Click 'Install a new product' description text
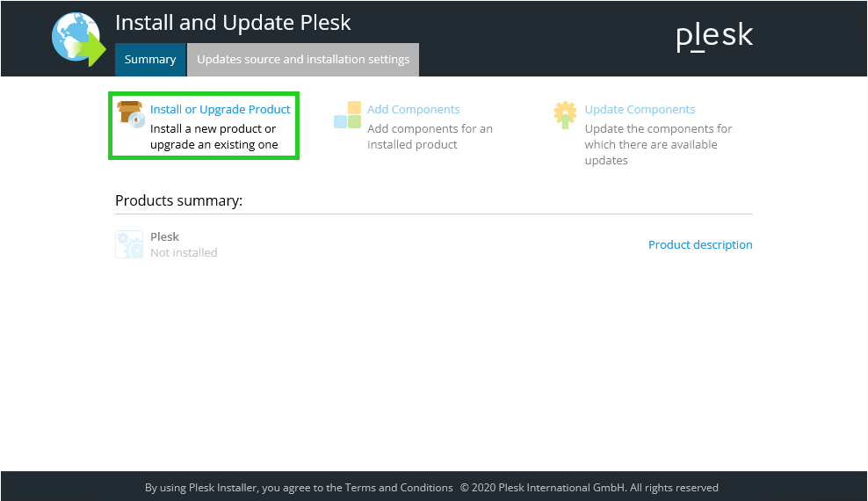Viewport: 868px width, 501px height. click(x=213, y=137)
